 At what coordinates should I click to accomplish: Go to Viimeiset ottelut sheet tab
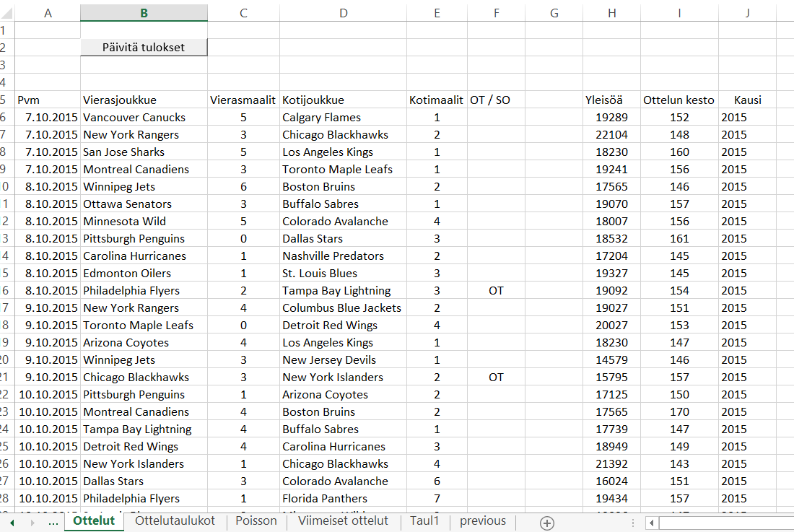(x=343, y=521)
